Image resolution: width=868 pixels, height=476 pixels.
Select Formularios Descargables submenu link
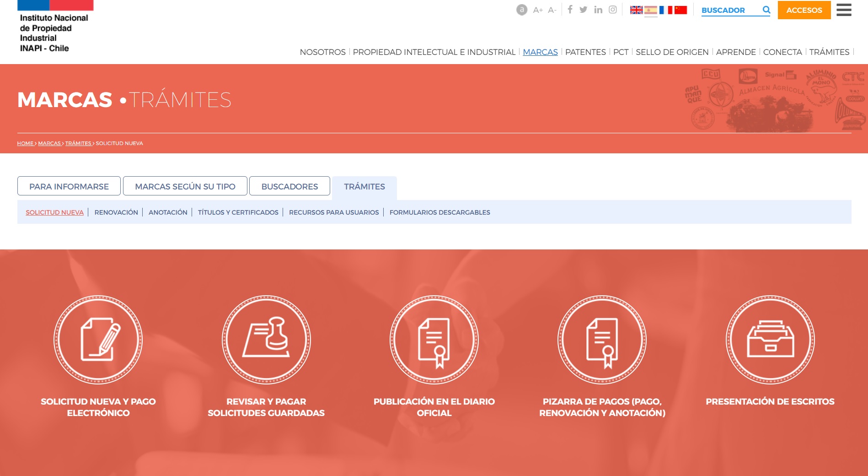point(439,212)
